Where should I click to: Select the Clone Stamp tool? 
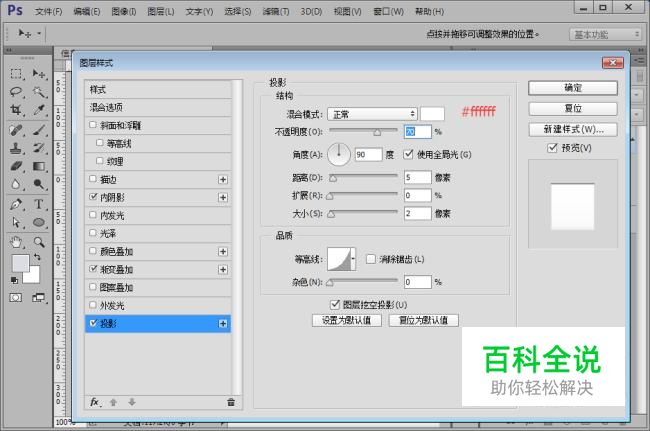[16, 148]
